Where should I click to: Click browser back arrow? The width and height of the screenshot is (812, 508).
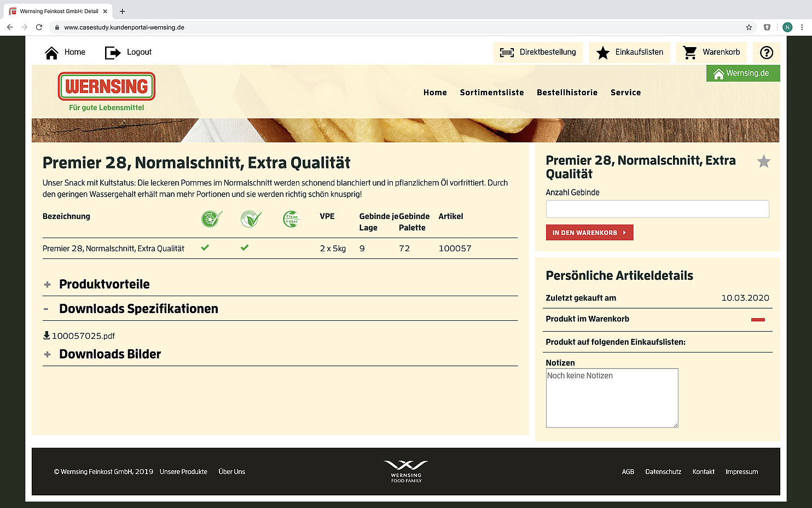click(10, 27)
